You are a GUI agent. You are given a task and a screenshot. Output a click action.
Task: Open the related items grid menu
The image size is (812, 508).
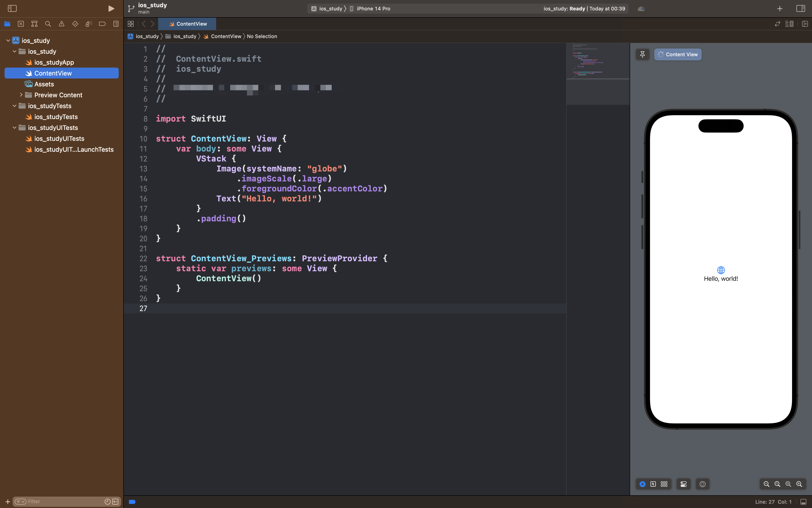click(131, 24)
